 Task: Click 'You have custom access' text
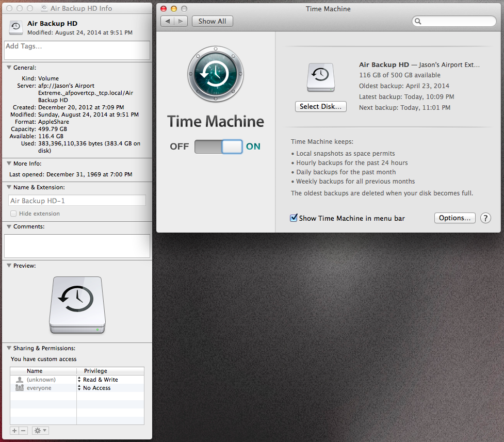[x=44, y=359]
